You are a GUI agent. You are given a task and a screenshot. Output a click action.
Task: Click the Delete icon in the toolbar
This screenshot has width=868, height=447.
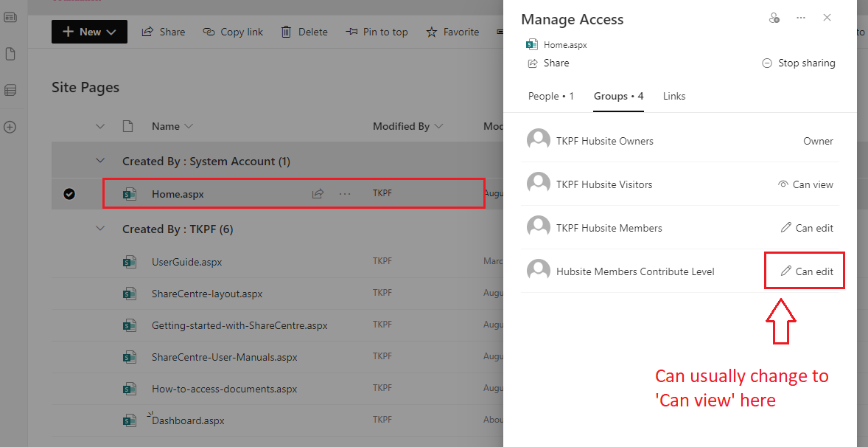click(304, 31)
